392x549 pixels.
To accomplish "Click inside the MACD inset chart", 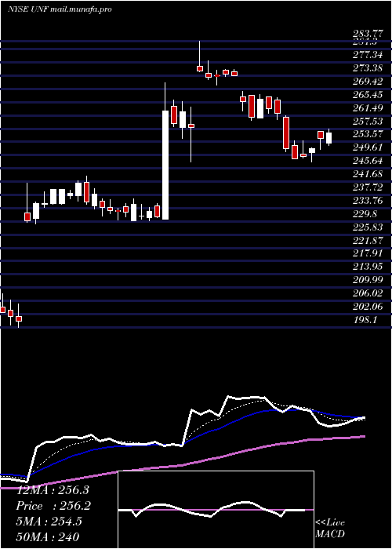I will pos(216,510).
